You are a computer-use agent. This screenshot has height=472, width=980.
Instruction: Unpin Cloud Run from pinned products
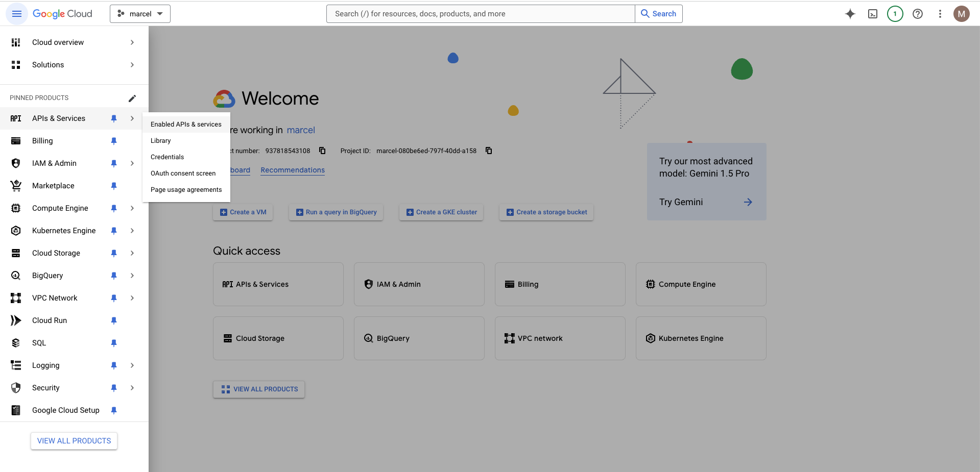point(114,320)
